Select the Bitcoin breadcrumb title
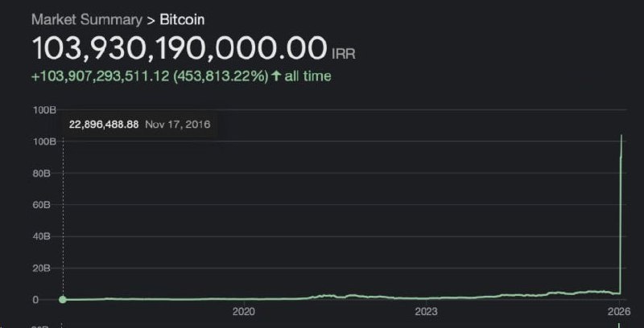The height and width of the screenshot is (328, 644). [182, 19]
